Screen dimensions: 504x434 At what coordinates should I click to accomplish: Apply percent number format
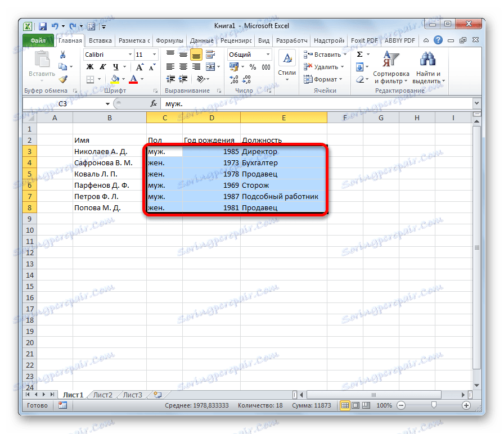(251, 67)
